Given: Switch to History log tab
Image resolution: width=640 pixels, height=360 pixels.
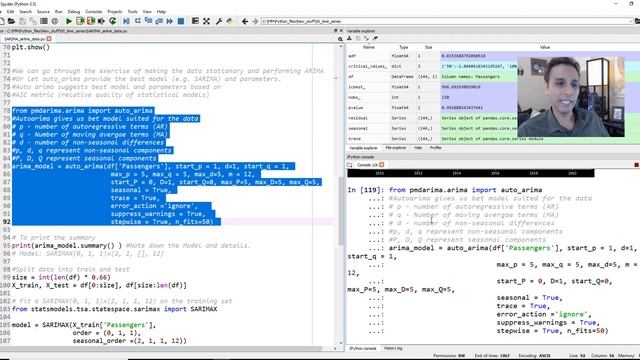Looking at the screenshot, I should [393, 349].
